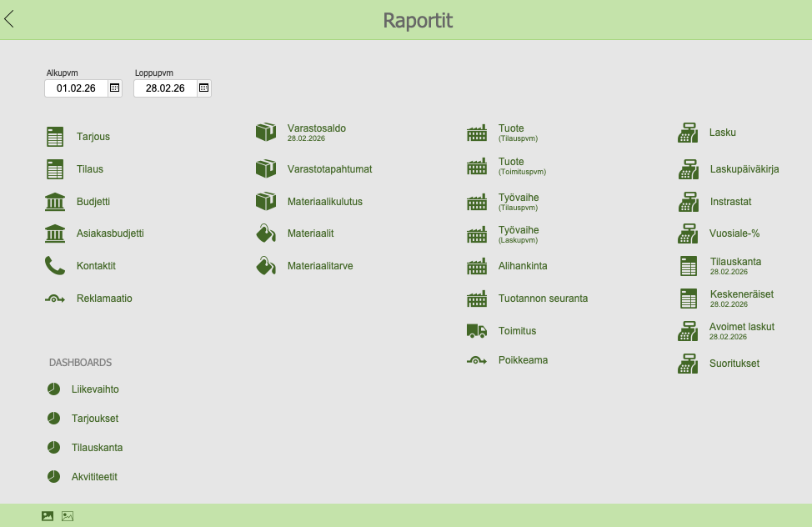Click the Toimitus truck icon
Screen dimensions: 812x527
coord(476,331)
